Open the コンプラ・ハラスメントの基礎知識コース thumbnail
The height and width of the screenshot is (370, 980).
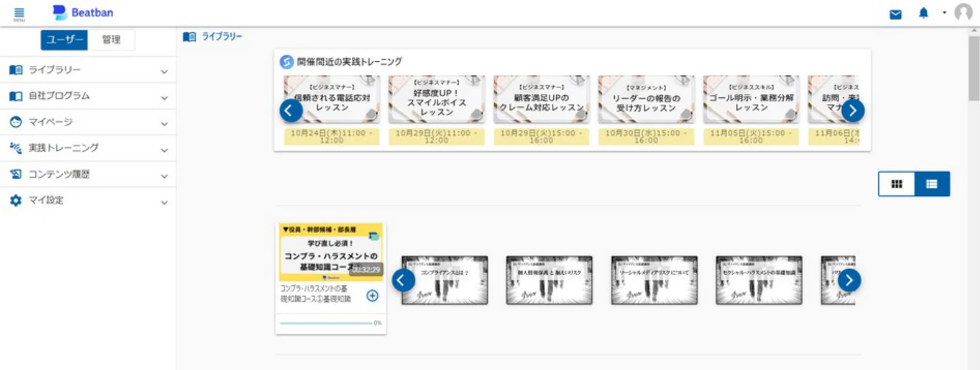331,252
